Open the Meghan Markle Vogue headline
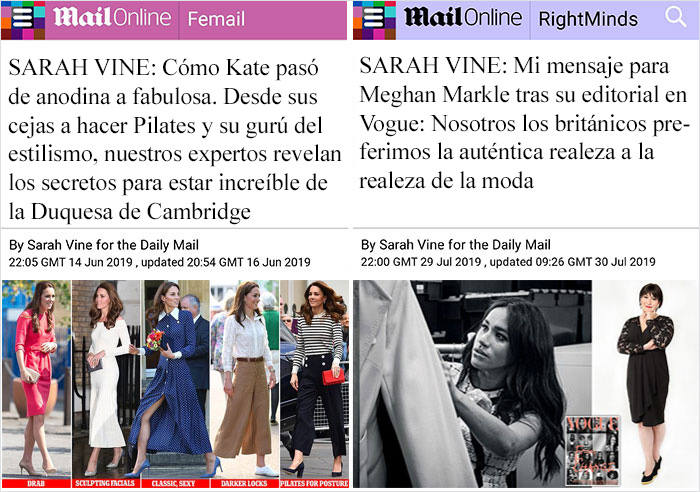This screenshot has height=492, width=700. [523, 123]
